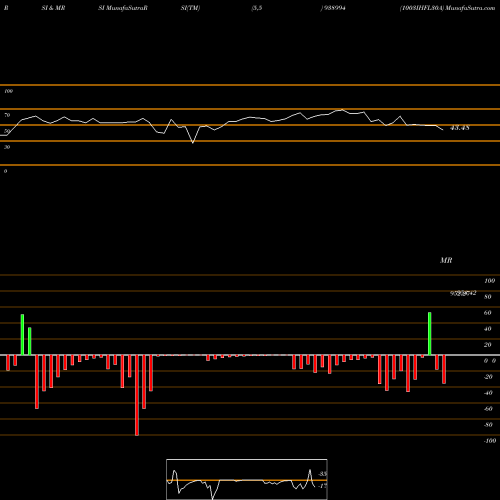Click the MR axis label 20
The width and height of the screenshot is (500, 500).
[488, 345]
